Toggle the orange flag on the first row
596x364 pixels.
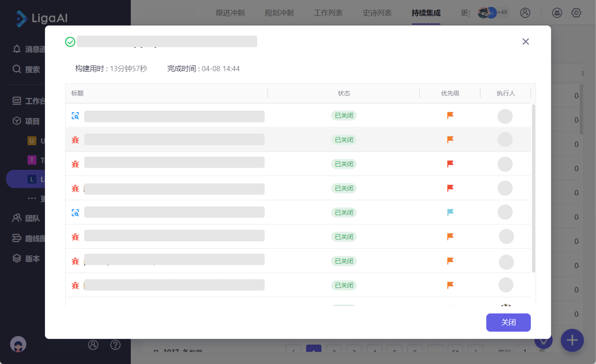click(x=450, y=116)
